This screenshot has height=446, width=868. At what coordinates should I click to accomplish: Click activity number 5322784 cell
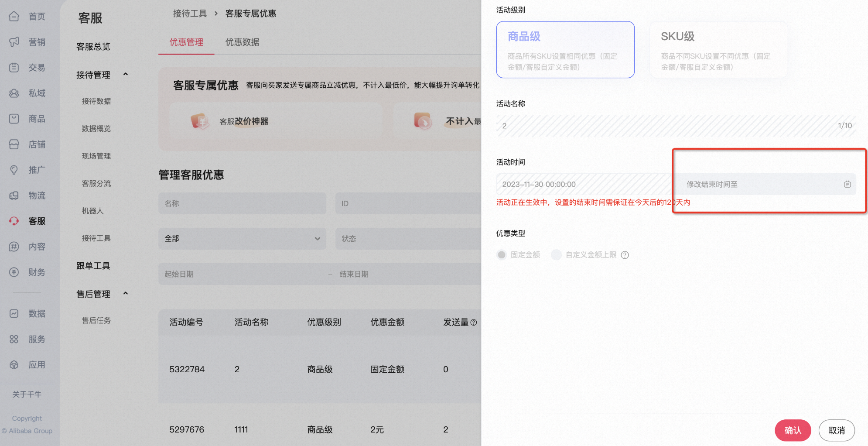click(x=187, y=370)
